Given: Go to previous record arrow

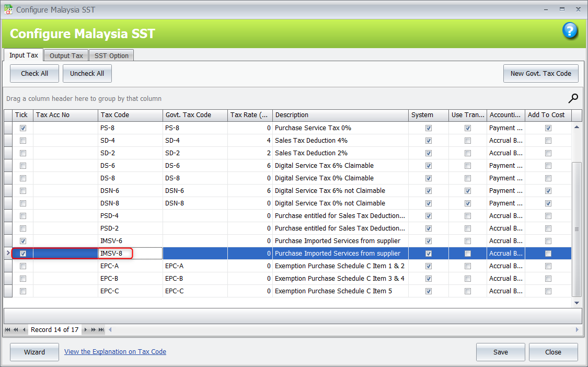Looking at the screenshot, I should (24, 330).
